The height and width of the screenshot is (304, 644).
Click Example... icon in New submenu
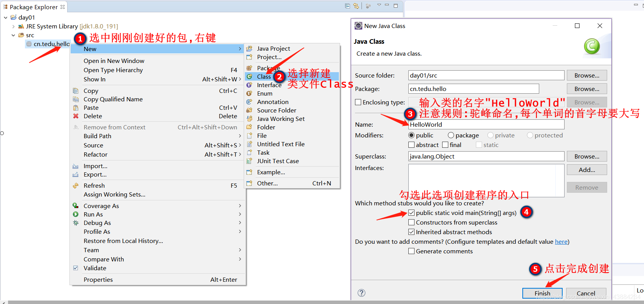249,172
